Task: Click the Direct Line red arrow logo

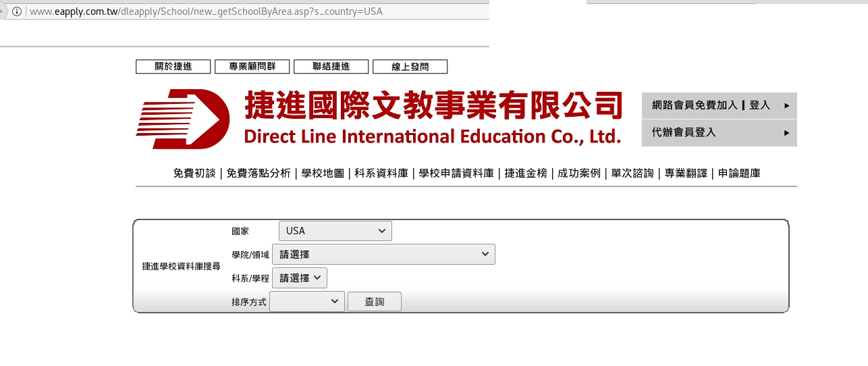Action: point(183,119)
